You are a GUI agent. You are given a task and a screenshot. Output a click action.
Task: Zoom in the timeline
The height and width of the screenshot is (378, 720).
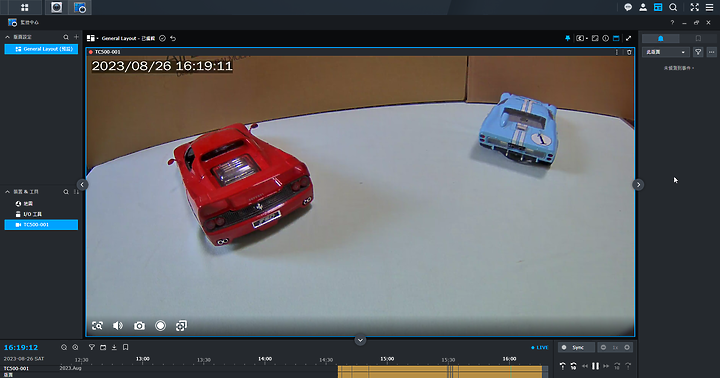tap(75, 348)
